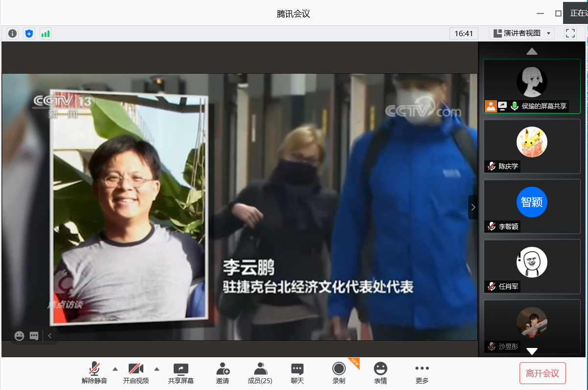Start sharing with 共享屏幕
This screenshot has height=390, width=588.
(181, 373)
